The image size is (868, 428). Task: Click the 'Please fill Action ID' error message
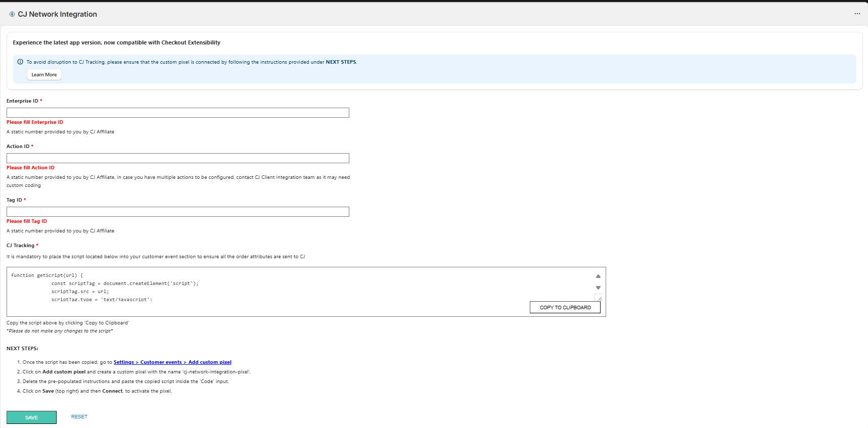pyautogui.click(x=30, y=168)
